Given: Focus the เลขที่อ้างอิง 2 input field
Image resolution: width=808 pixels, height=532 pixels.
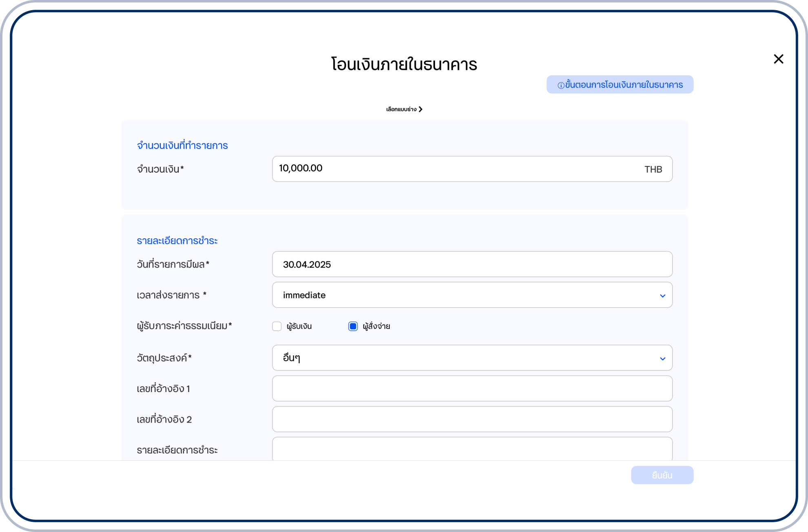Looking at the screenshot, I should coord(471,419).
